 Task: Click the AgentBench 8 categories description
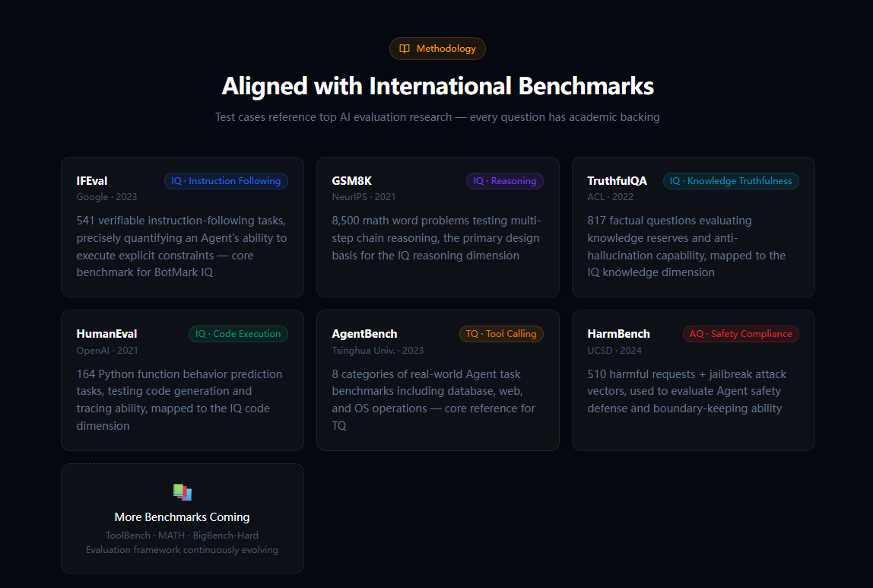click(433, 400)
